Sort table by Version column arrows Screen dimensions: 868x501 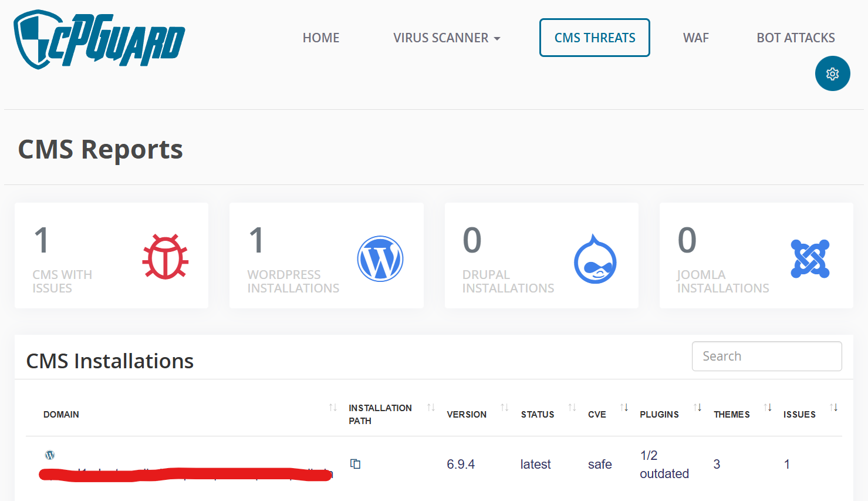(504, 408)
